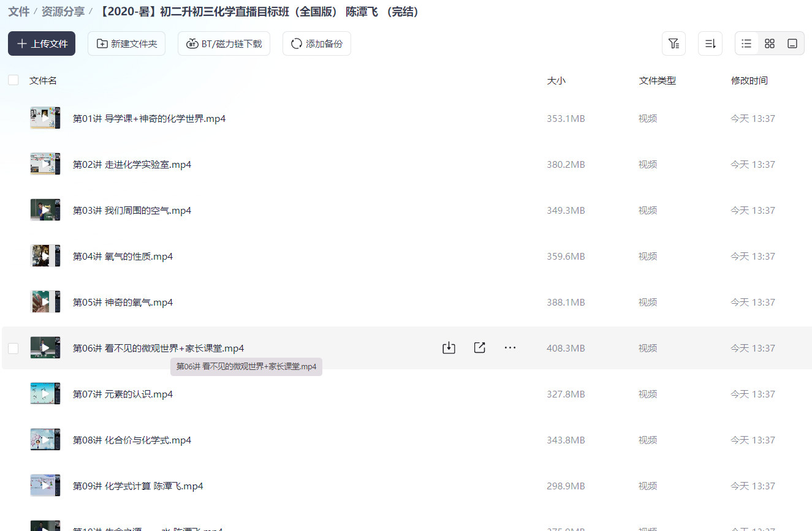Sort files by 修改时间 column
Image resolution: width=812 pixels, height=531 pixels.
749,80
